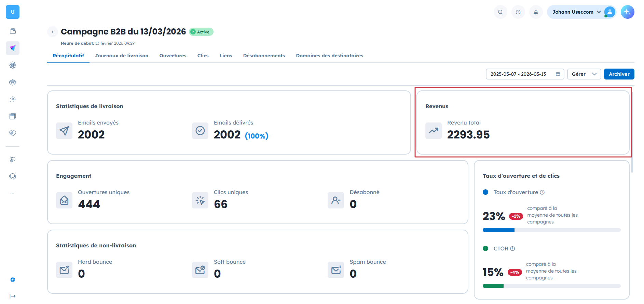The width and height of the screenshot is (644, 304).
Task: Open the notifications bell icon
Action: click(536, 12)
